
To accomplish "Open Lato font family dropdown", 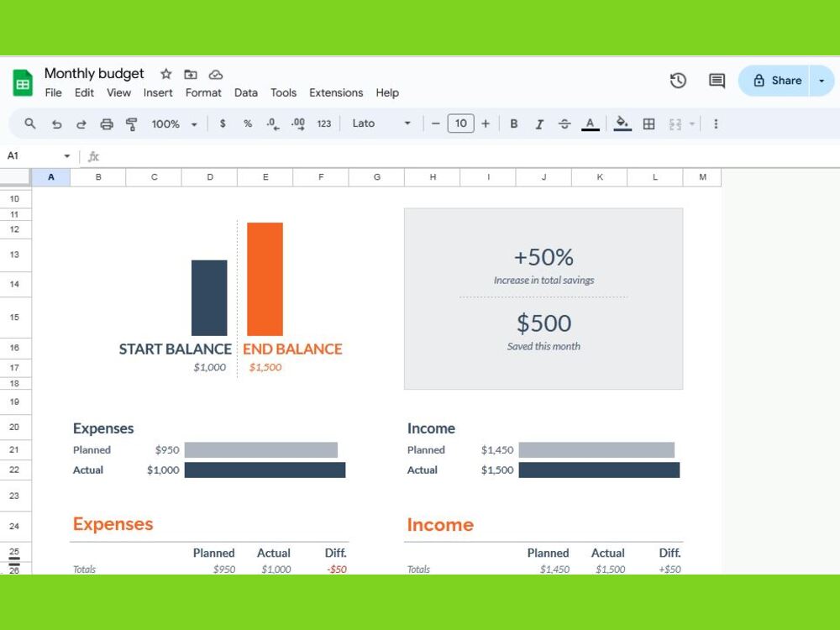I will point(381,123).
